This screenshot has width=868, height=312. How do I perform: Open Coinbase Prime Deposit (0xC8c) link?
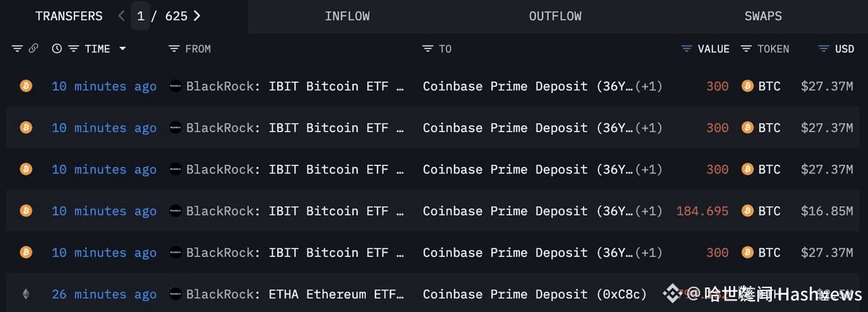coord(535,294)
